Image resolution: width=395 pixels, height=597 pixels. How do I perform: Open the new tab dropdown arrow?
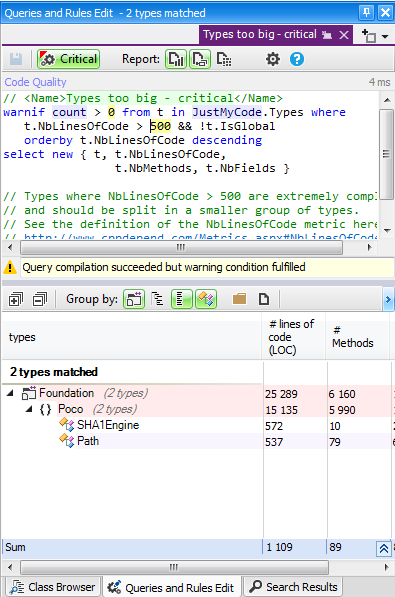(x=385, y=37)
